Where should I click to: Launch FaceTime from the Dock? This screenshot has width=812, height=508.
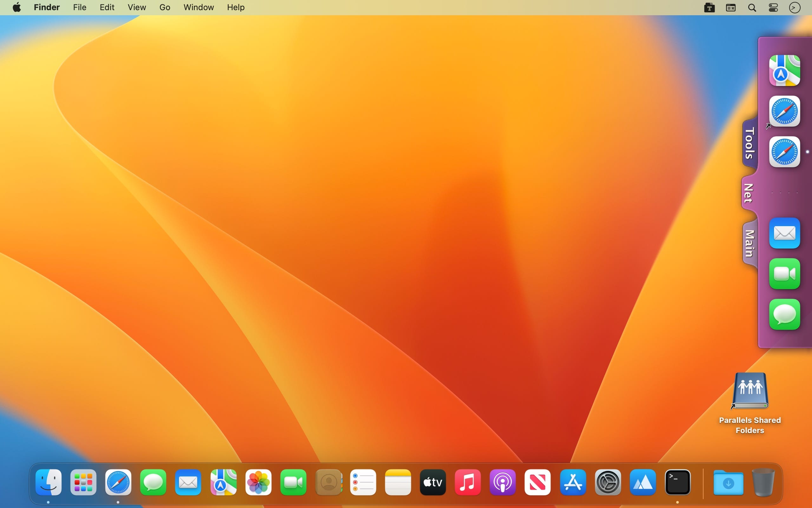pos(293,482)
